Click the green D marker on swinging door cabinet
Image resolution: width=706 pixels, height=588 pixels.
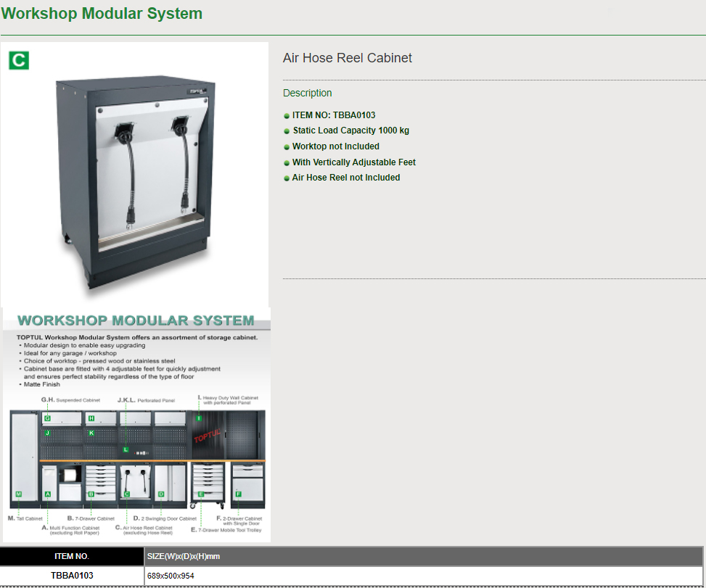(x=161, y=494)
